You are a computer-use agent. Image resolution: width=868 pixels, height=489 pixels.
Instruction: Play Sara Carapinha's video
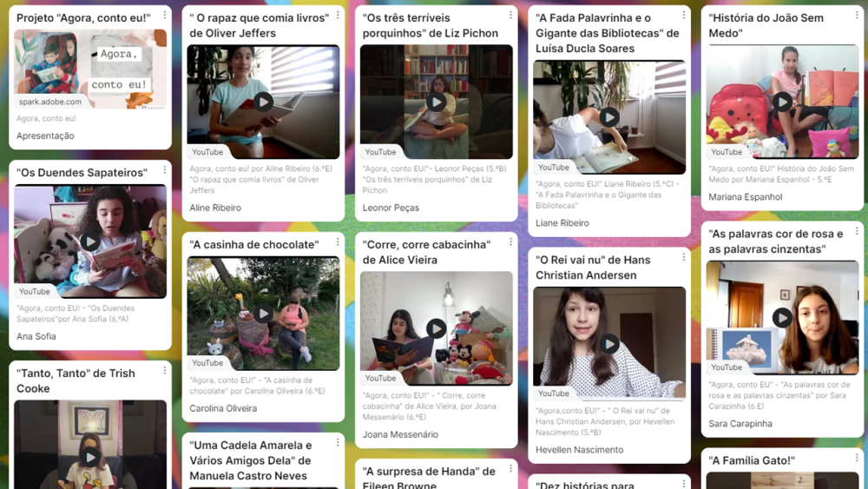point(782,318)
